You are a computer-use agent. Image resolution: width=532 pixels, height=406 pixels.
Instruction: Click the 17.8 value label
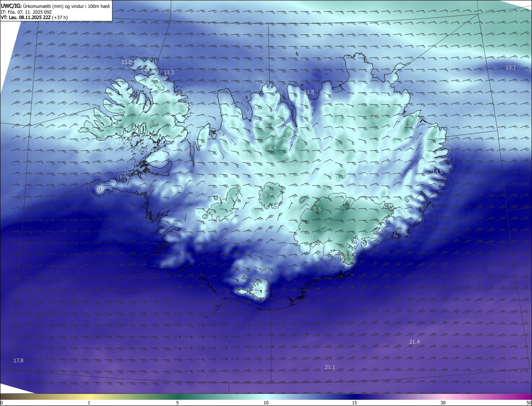pyautogui.click(x=18, y=360)
